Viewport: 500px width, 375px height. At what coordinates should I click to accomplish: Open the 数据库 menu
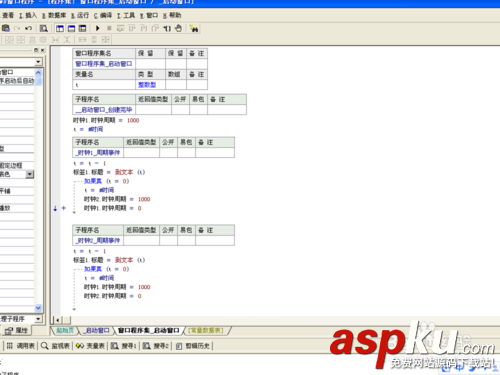(54, 15)
